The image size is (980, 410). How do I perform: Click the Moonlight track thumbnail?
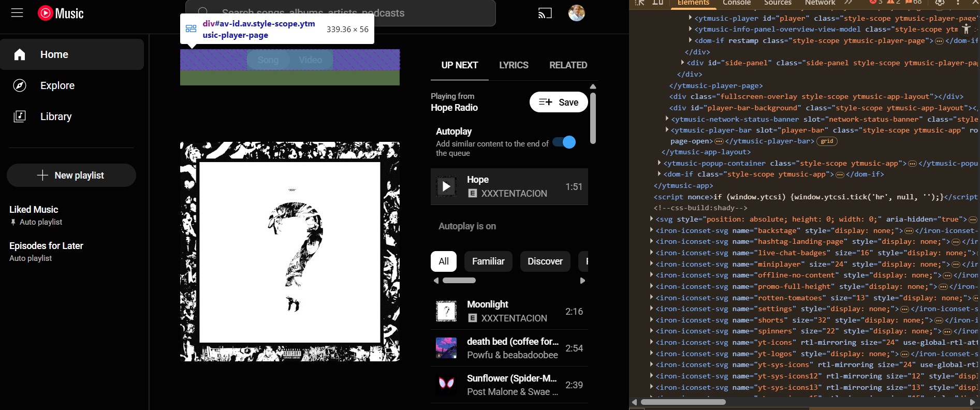[446, 312]
